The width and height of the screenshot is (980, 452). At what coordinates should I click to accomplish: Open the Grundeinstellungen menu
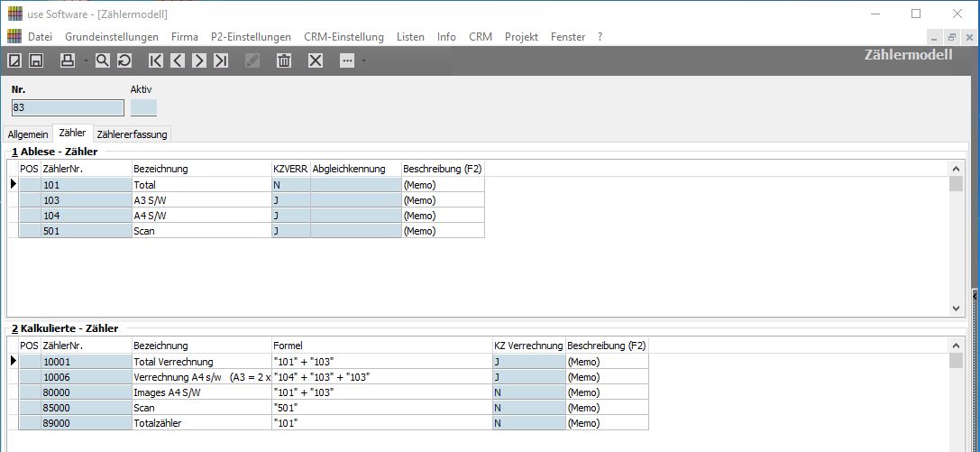pyautogui.click(x=112, y=37)
